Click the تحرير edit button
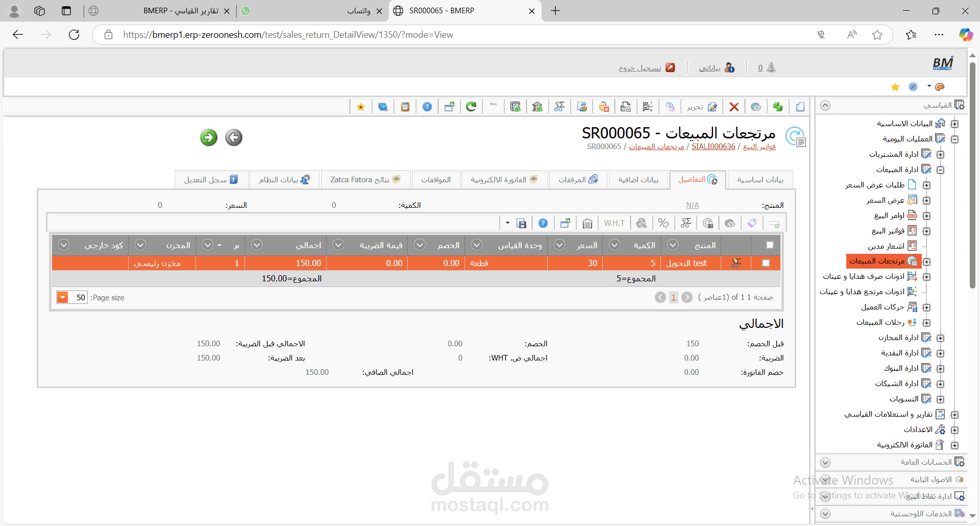This screenshot has width=980, height=526. (702, 107)
